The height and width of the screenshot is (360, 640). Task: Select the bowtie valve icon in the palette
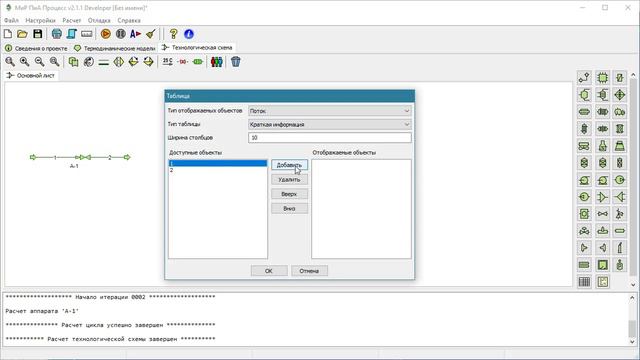point(602,213)
